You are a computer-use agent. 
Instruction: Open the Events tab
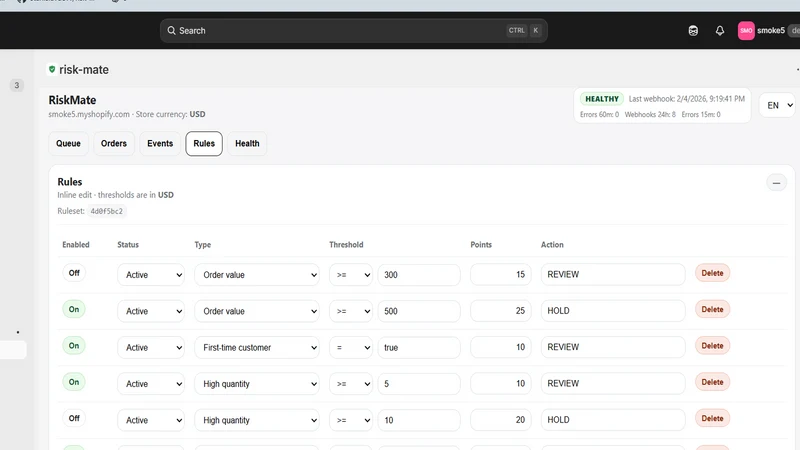click(x=160, y=143)
